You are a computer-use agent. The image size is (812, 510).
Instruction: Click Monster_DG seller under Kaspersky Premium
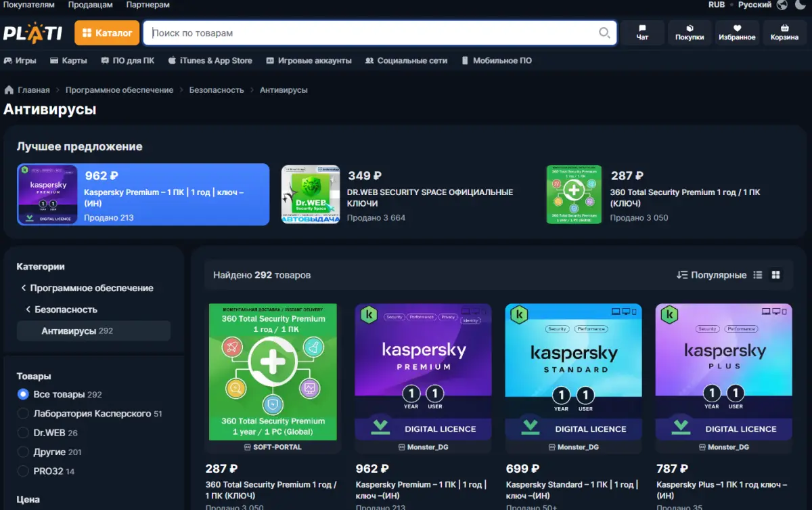click(424, 447)
